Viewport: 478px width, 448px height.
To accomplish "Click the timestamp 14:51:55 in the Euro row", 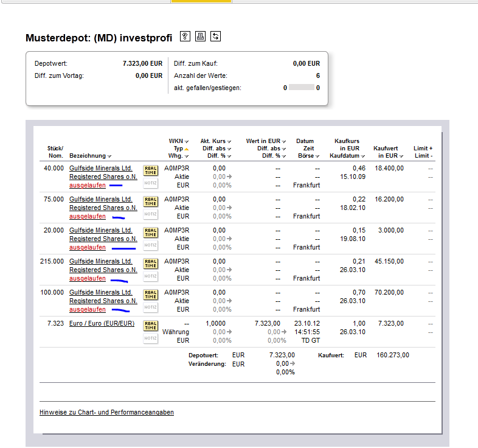I will pos(307,332).
